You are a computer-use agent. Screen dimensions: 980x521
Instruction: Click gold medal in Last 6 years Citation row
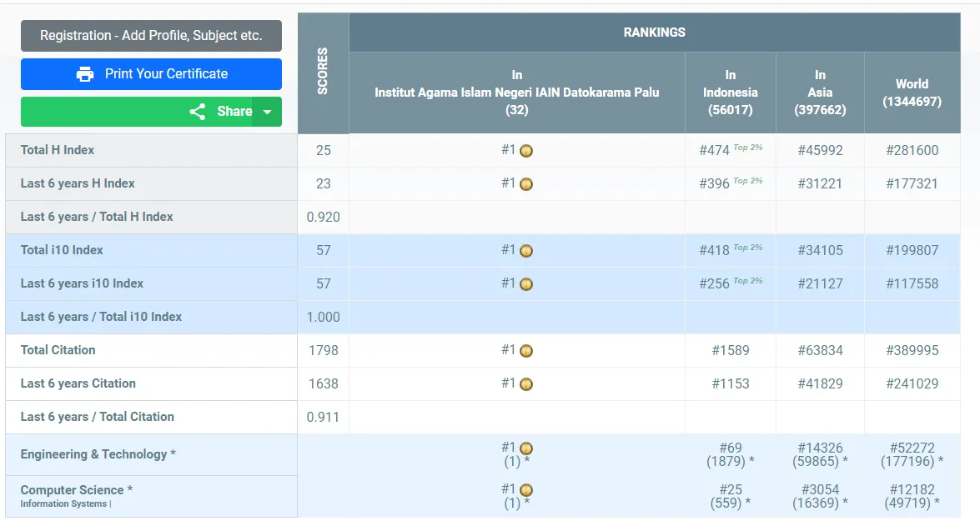click(x=526, y=384)
